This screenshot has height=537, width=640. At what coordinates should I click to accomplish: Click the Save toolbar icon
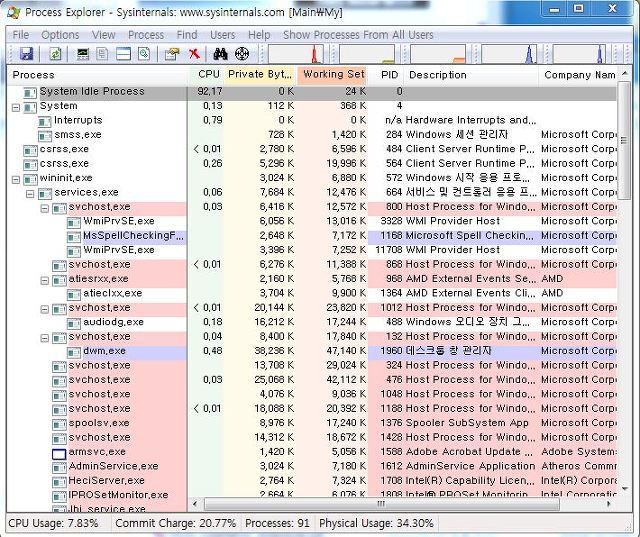[x=27, y=54]
